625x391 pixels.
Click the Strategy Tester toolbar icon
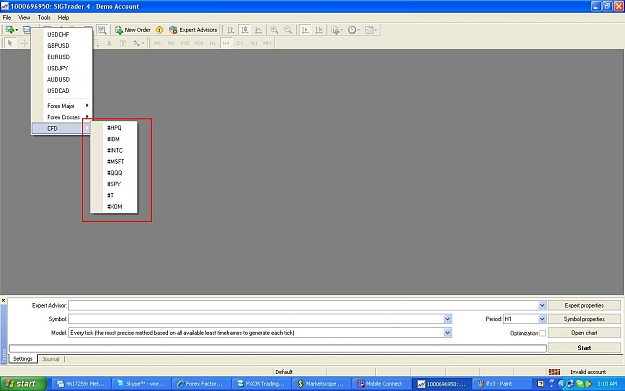tap(102, 30)
